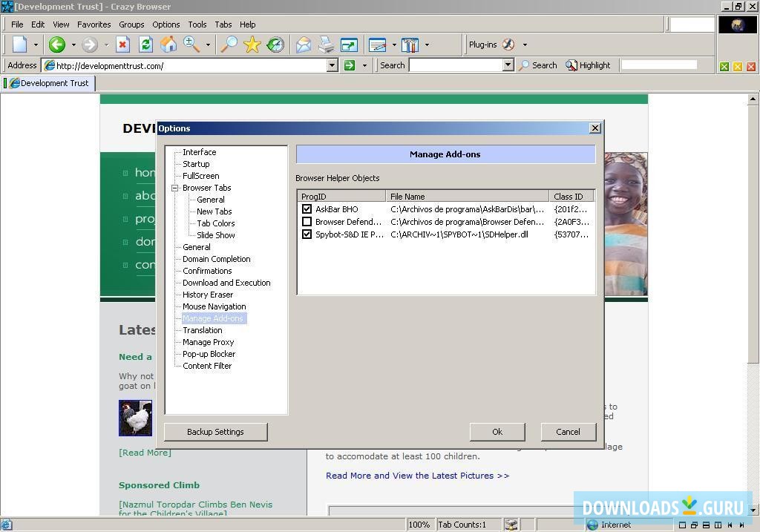Open the Search magnifying glass icon
Image resolution: width=760 pixels, height=532 pixels.
pyautogui.click(x=229, y=45)
